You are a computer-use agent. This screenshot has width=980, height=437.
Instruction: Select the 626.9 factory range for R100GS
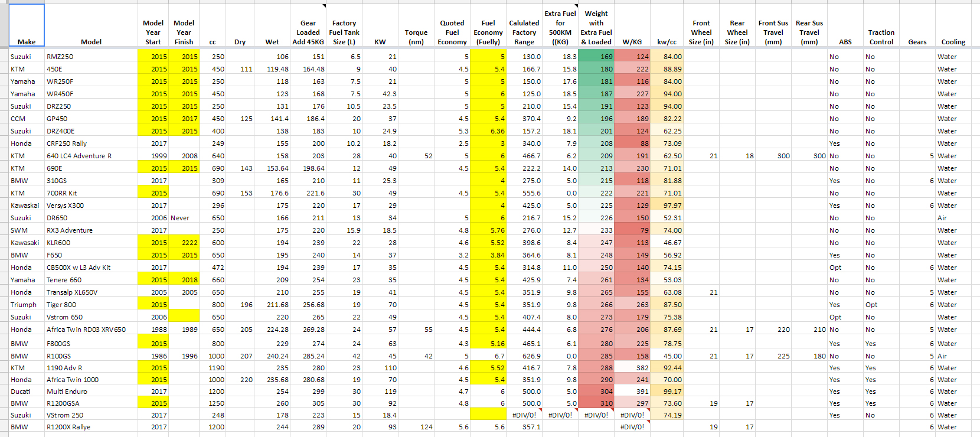coord(524,356)
